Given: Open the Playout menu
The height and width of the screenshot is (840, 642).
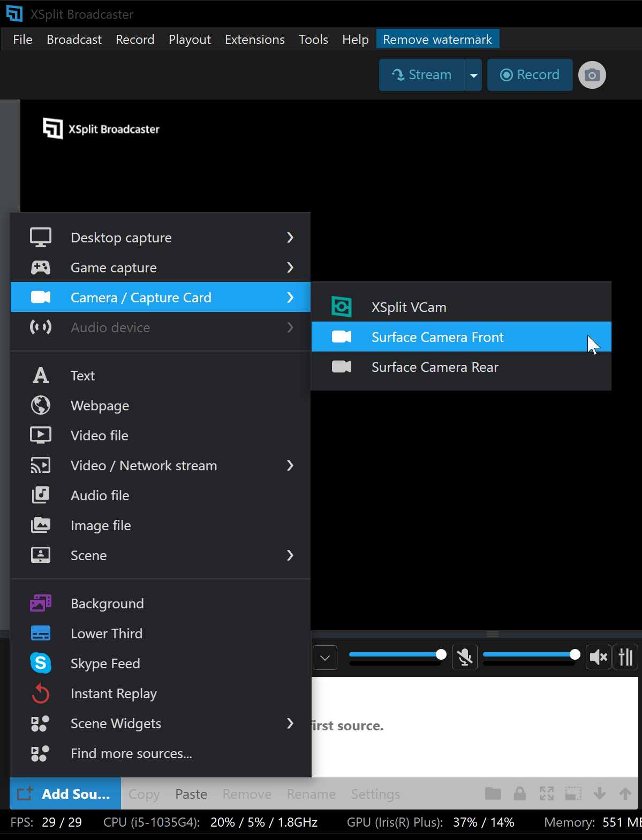Looking at the screenshot, I should tap(190, 40).
